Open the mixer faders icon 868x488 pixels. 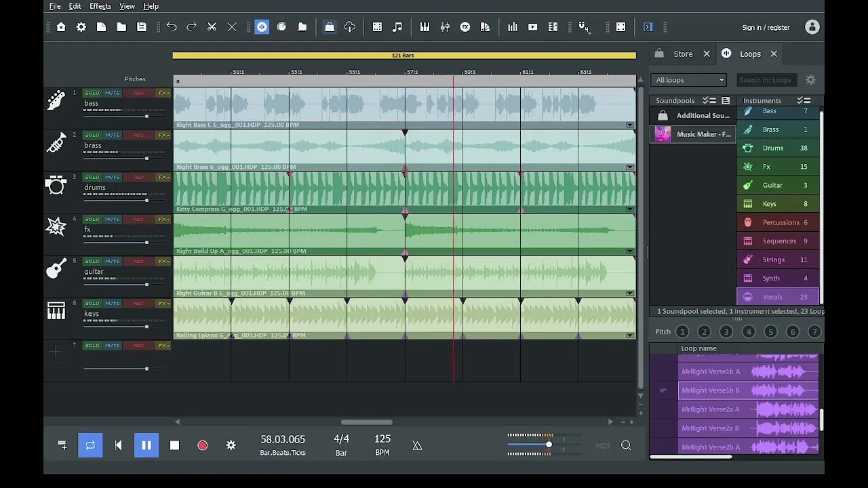(445, 27)
